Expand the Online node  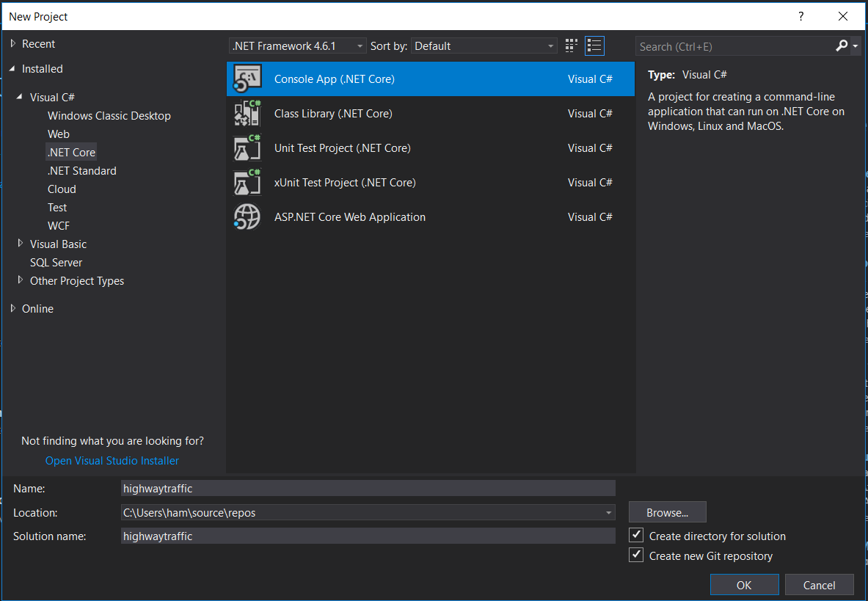click(x=12, y=308)
